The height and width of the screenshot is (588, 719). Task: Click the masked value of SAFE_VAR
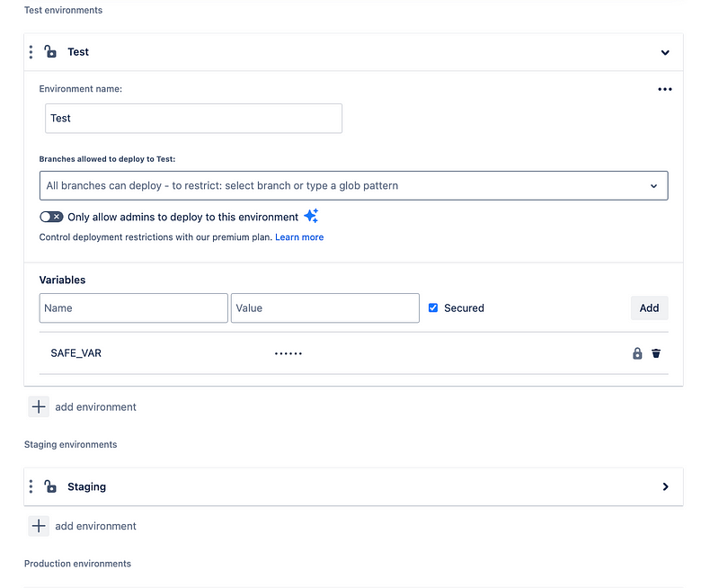click(x=288, y=353)
